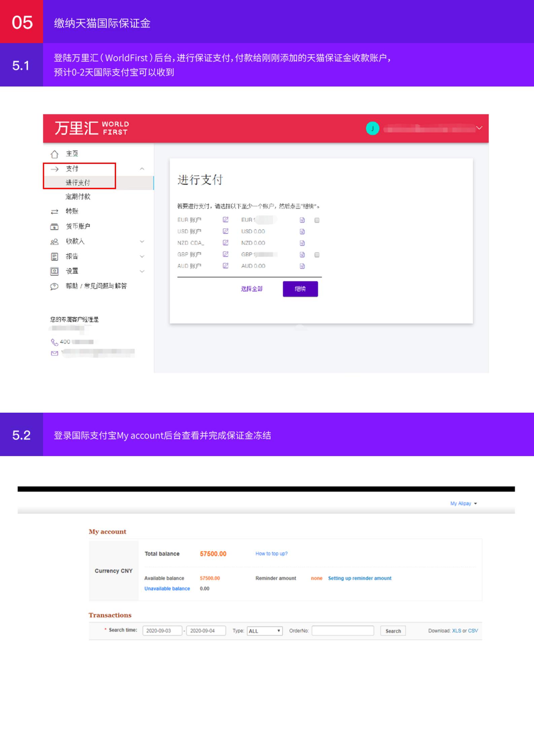Click the How to top up? link

272,554
